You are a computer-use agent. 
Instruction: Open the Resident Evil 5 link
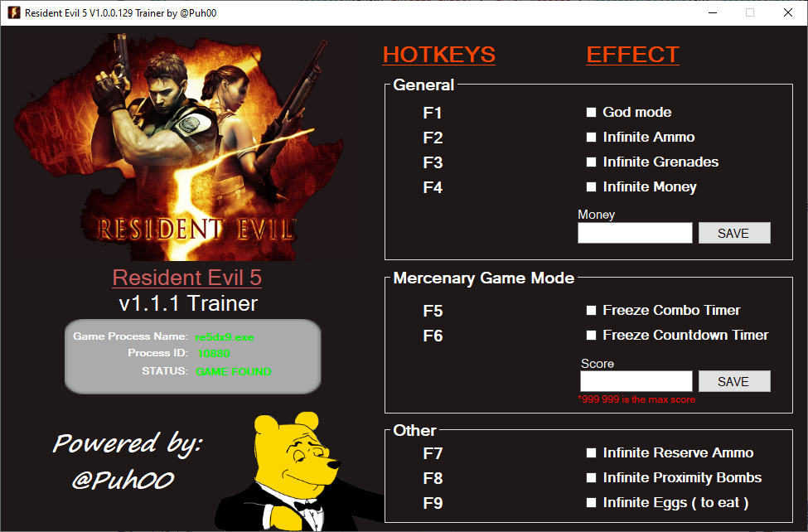coord(186,278)
